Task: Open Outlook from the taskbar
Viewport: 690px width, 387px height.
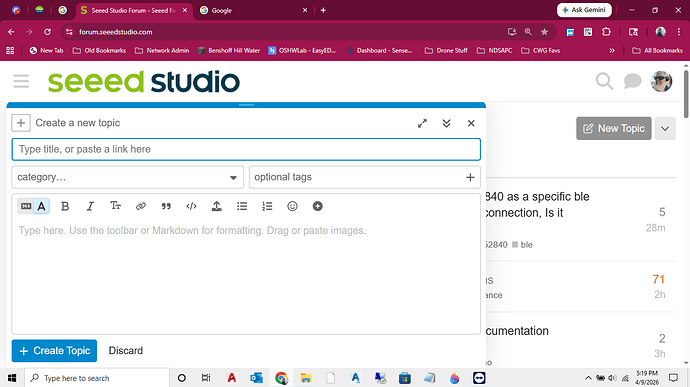Action: 256,378
